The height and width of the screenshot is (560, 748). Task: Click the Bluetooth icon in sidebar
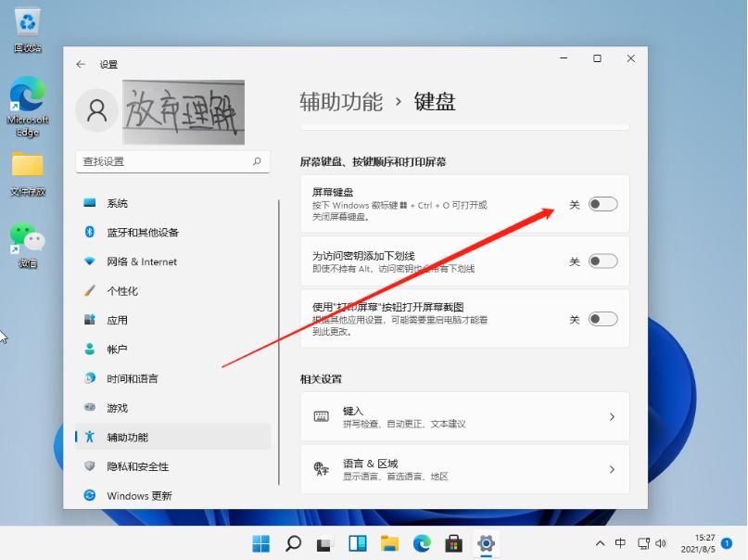[89, 232]
